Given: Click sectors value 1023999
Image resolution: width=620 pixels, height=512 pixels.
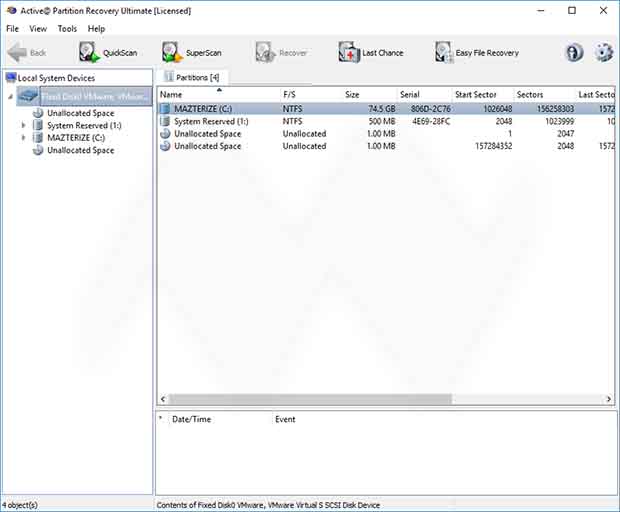Looking at the screenshot, I should point(560,121).
